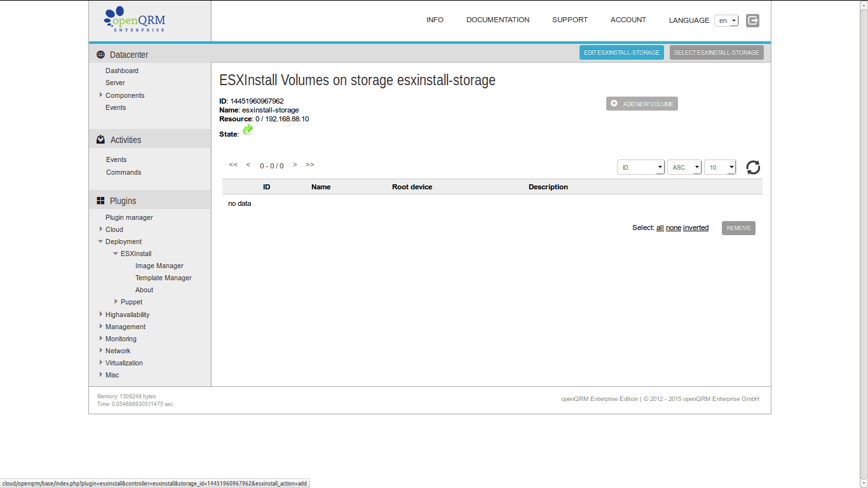Click the page count 0 - 0 / 0
This screenshot has width=868, height=488.
[x=271, y=166]
